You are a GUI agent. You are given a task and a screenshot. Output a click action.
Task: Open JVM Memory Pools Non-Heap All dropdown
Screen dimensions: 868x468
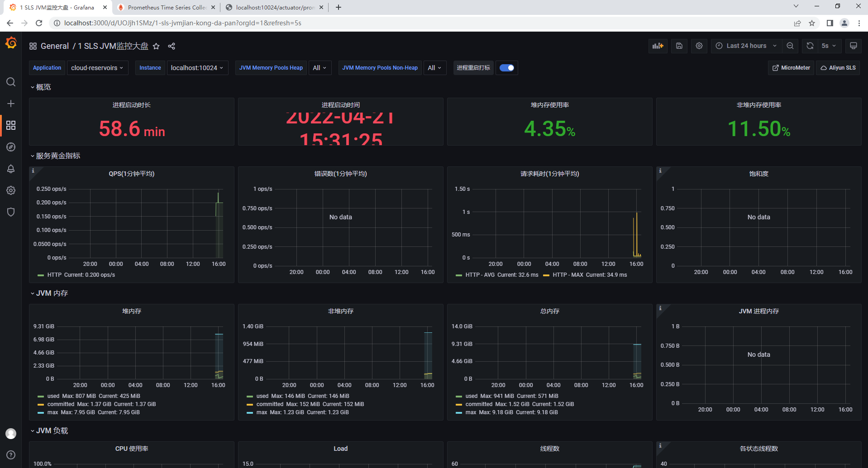(435, 68)
